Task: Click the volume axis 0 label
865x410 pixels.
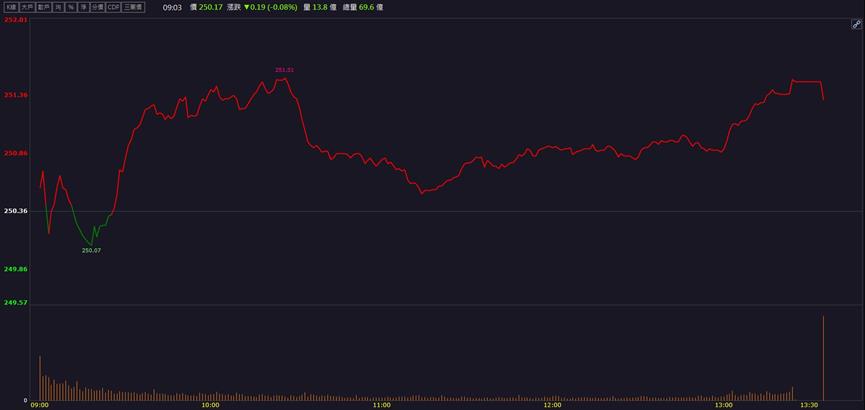Action: 25,400
